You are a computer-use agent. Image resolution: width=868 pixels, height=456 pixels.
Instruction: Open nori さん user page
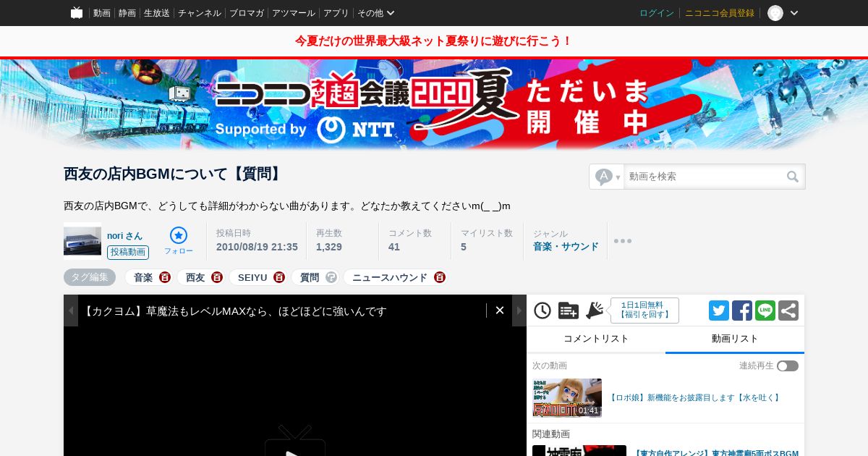click(x=124, y=236)
